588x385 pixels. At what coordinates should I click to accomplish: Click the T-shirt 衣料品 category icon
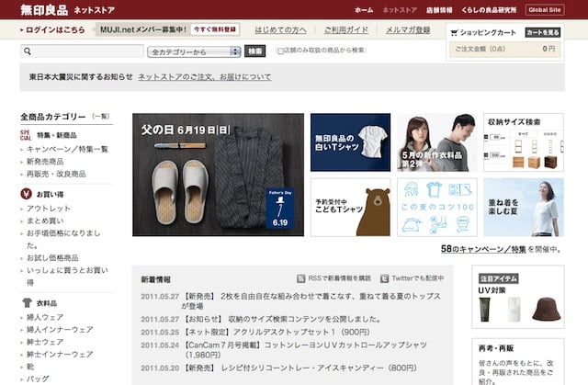click(27, 302)
